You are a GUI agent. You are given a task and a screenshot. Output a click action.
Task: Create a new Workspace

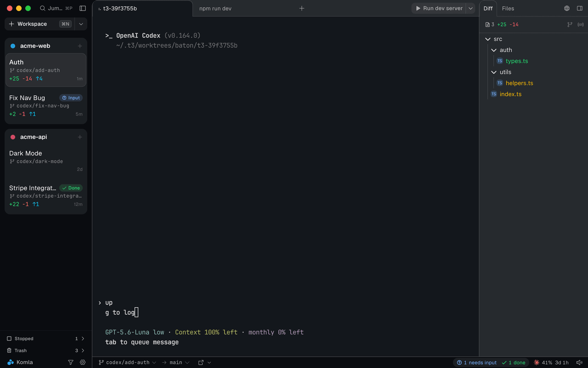click(40, 24)
